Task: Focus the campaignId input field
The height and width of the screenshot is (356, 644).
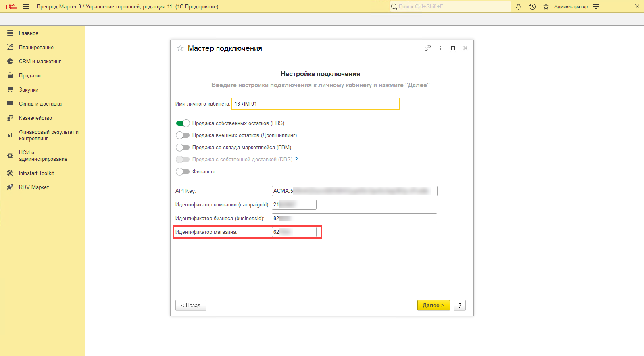Action: point(294,204)
